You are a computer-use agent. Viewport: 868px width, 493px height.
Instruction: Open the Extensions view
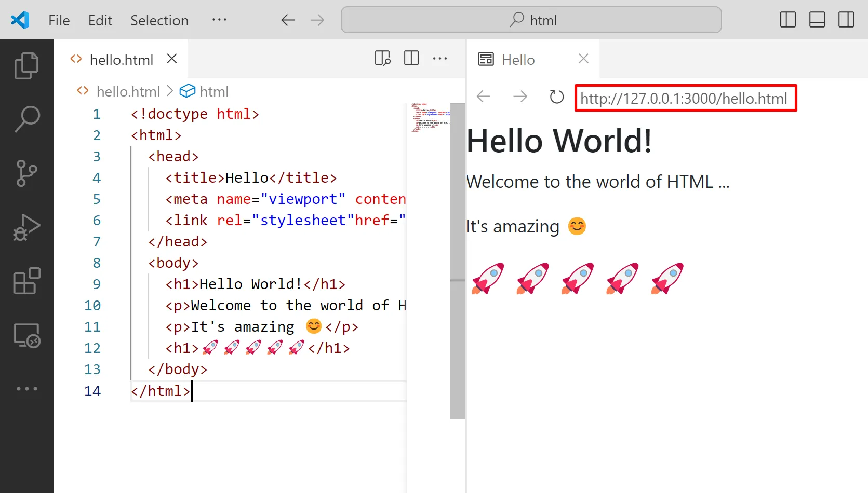pyautogui.click(x=26, y=281)
